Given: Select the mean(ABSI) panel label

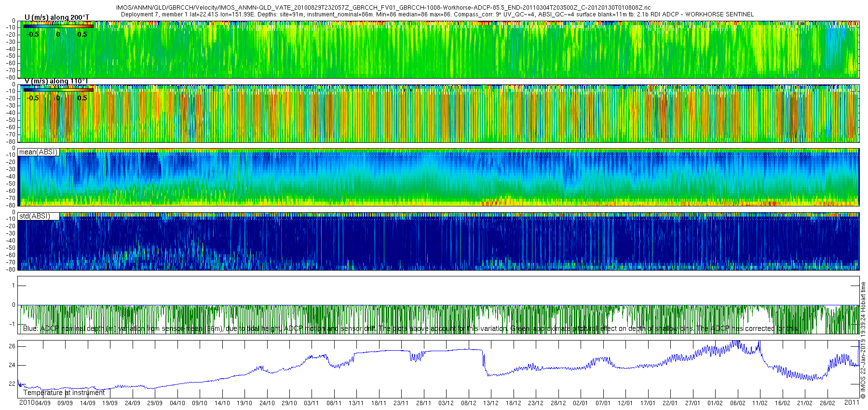Looking at the screenshot, I should pos(38,152).
